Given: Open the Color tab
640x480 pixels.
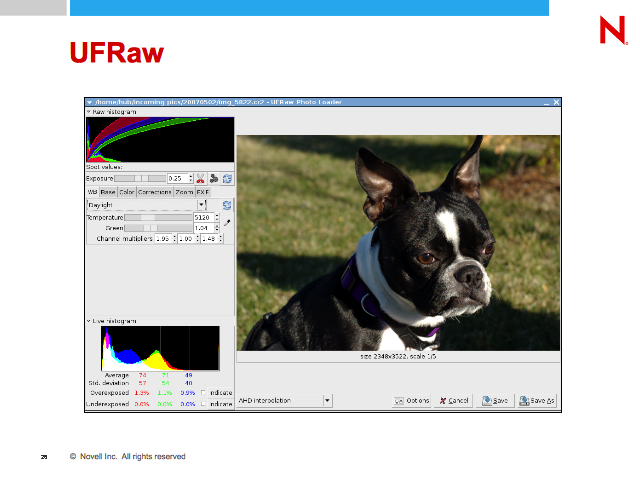Looking at the screenshot, I should 127,192.
